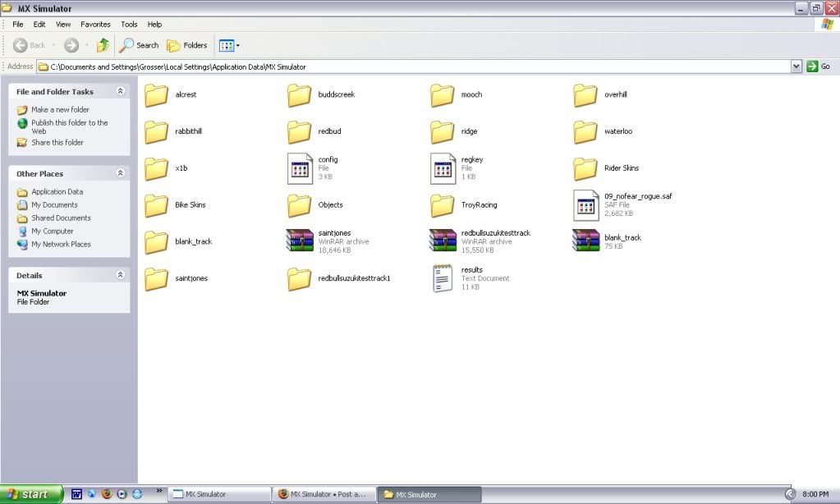
Task: Click the 8:00 PM taskbar clock
Action: coord(815,494)
